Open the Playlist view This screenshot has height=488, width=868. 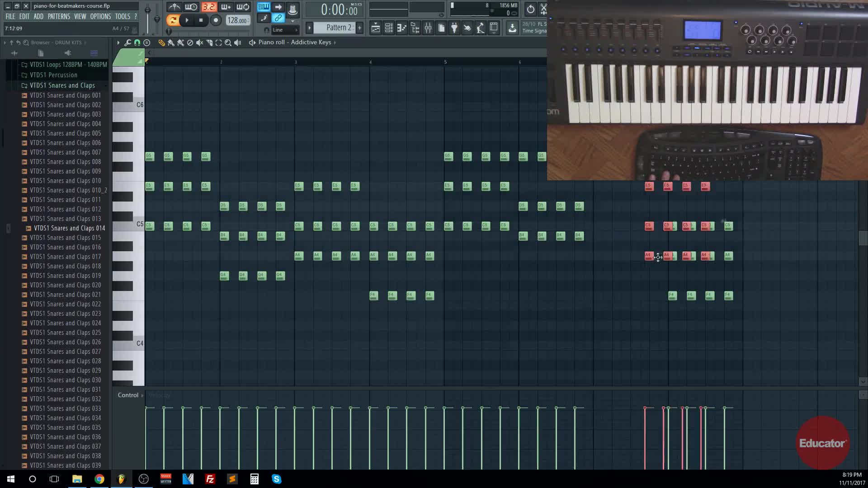(x=375, y=28)
